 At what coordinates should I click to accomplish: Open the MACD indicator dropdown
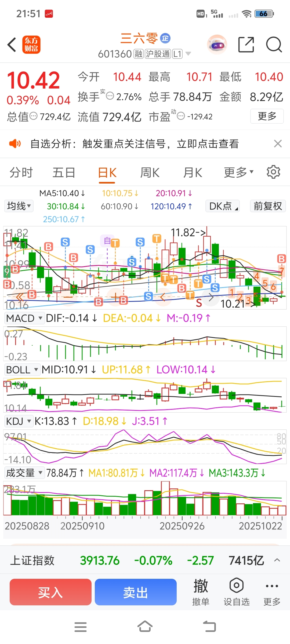pyautogui.click(x=24, y=318)
